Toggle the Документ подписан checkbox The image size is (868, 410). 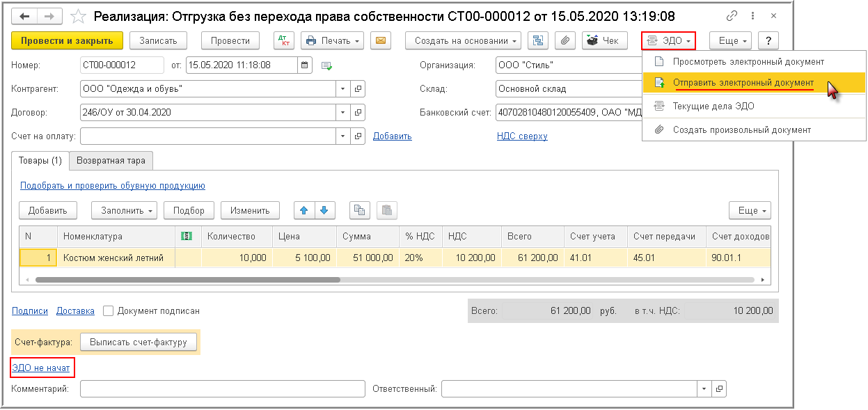click(109, 311)
